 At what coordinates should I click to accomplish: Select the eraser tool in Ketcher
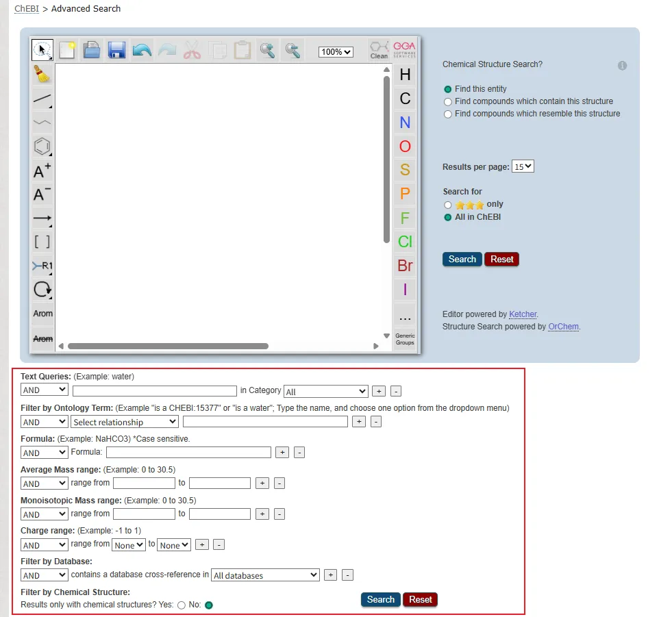pos(42,74)
